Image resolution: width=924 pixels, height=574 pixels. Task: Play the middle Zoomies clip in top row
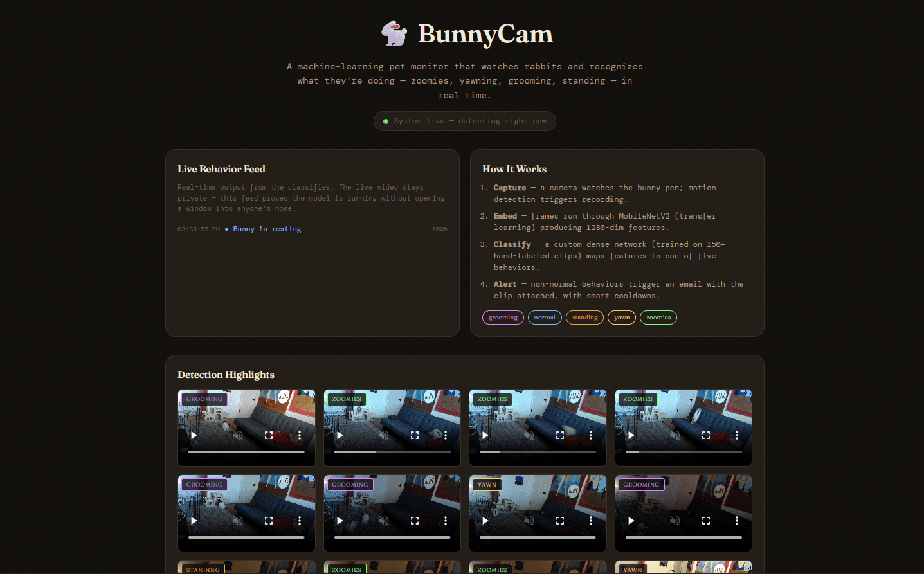pyautogui.click(x=485, y=435)
